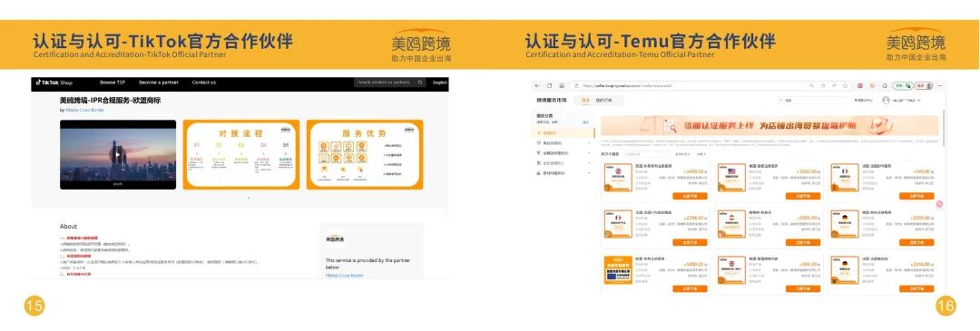Click the browser refresh icon in Temu window

pyautogui.click(x=550, y=85)
